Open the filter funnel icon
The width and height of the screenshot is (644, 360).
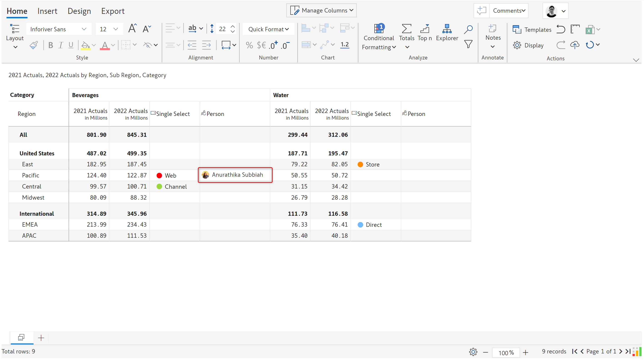pos(468,44)
